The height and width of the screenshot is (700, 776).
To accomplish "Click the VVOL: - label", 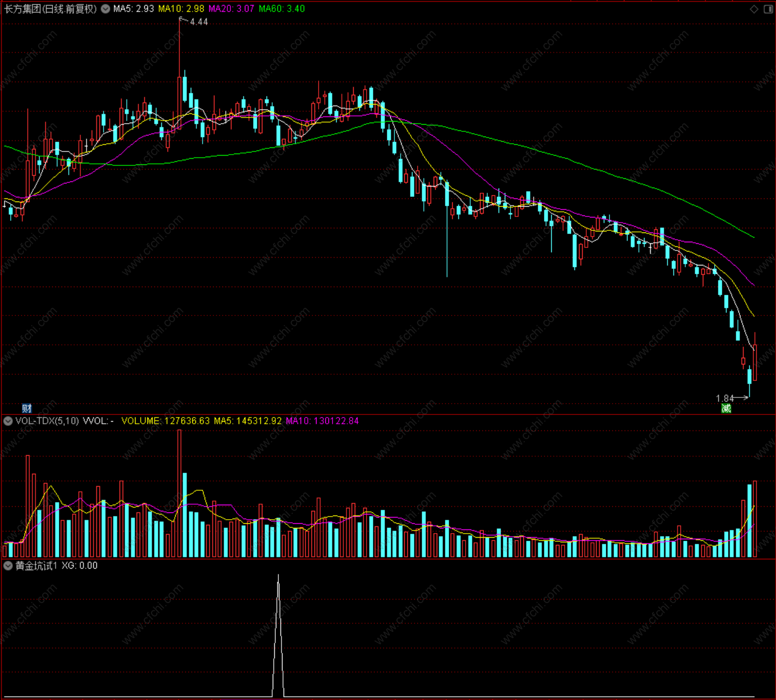I will (x=98, y=421).
